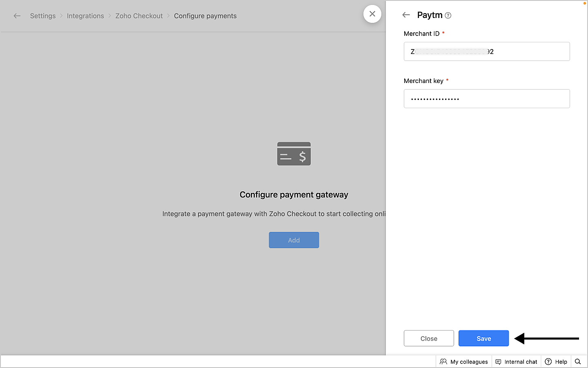Open Integrations breadcrumb link
Image resolution: width=588 pixels, height=368 pixels.
[x=85, y=16]
